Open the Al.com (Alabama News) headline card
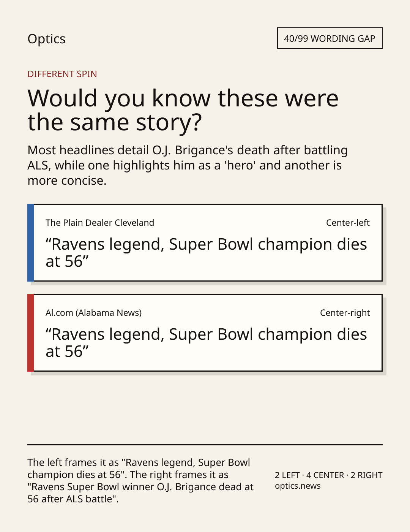This screenshot has width=410, height=532. [205, 333]
